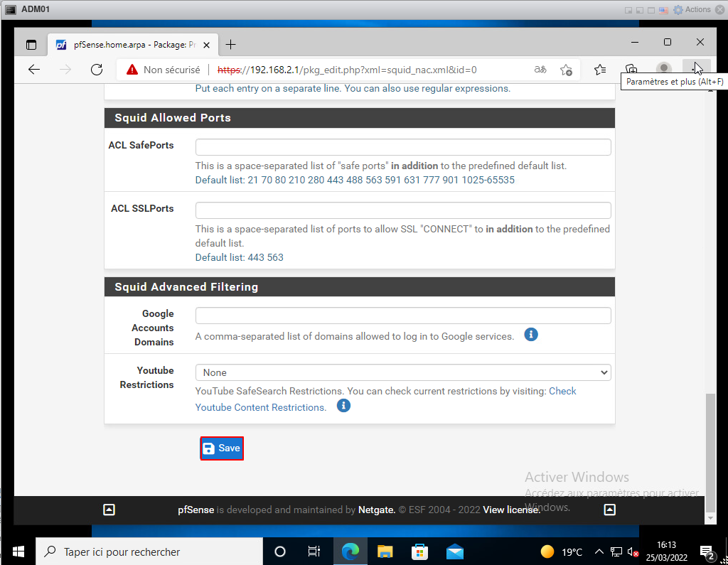Go back using the browser back arrow
The width and height of the screenshot is (728, 565).
coord(34,70)
